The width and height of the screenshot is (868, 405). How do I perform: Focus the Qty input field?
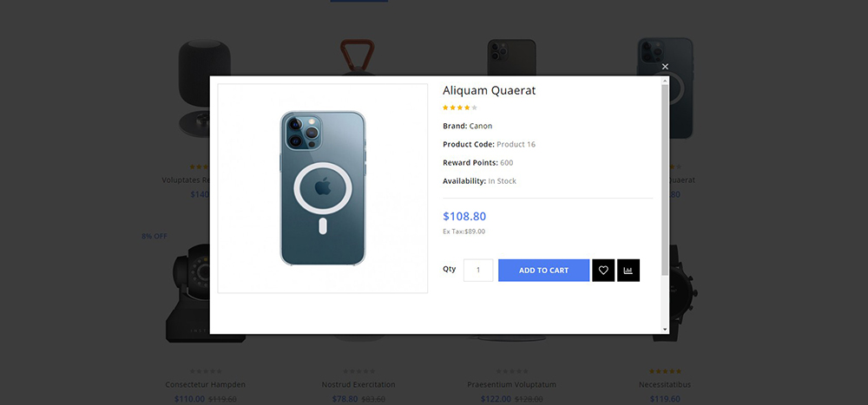[x=478, y=271]
